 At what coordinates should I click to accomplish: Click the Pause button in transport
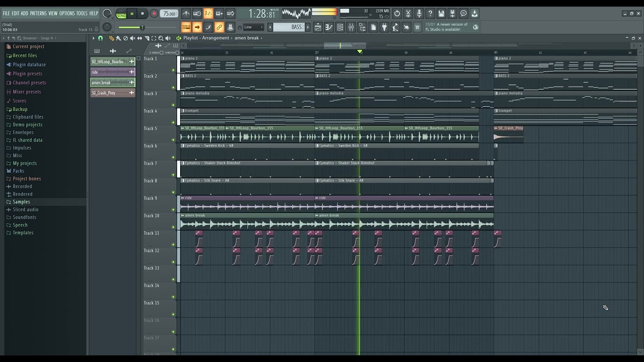pyautogui.click(x=132, y=14)
